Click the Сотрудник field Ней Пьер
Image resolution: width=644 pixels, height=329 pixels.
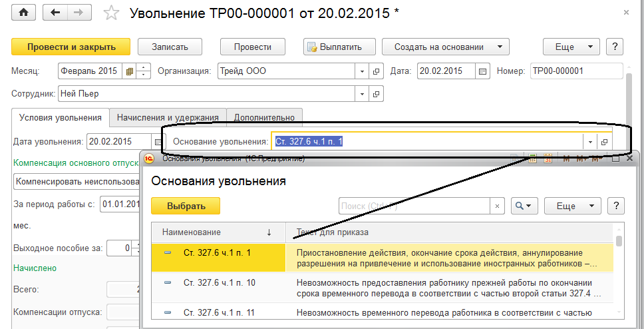click(207, 94)
